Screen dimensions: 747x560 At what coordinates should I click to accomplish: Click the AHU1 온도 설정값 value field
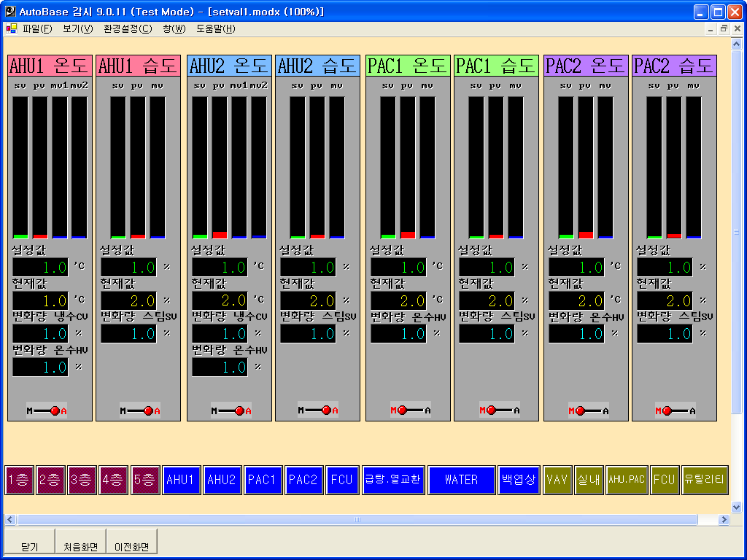[x=40, y=267]
